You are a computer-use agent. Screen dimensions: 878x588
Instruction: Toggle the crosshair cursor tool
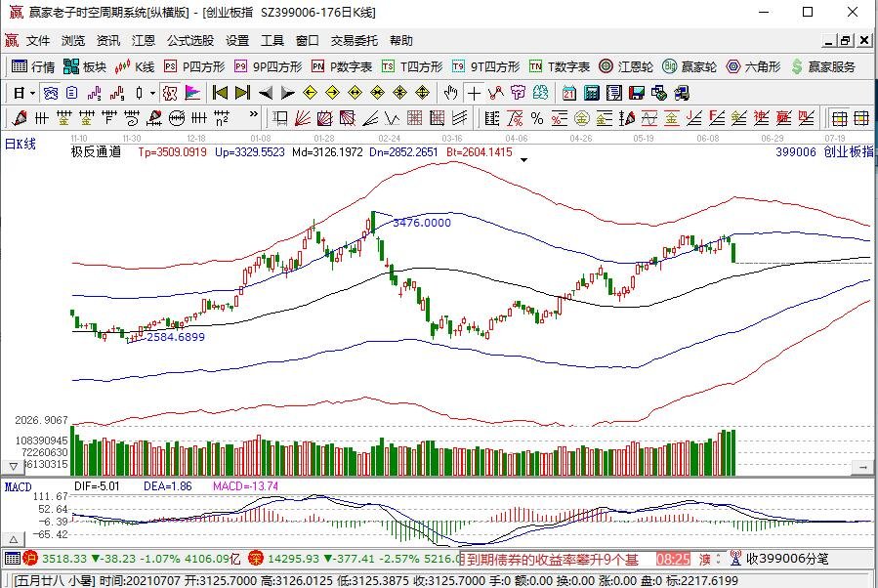(x=474, y=93)
